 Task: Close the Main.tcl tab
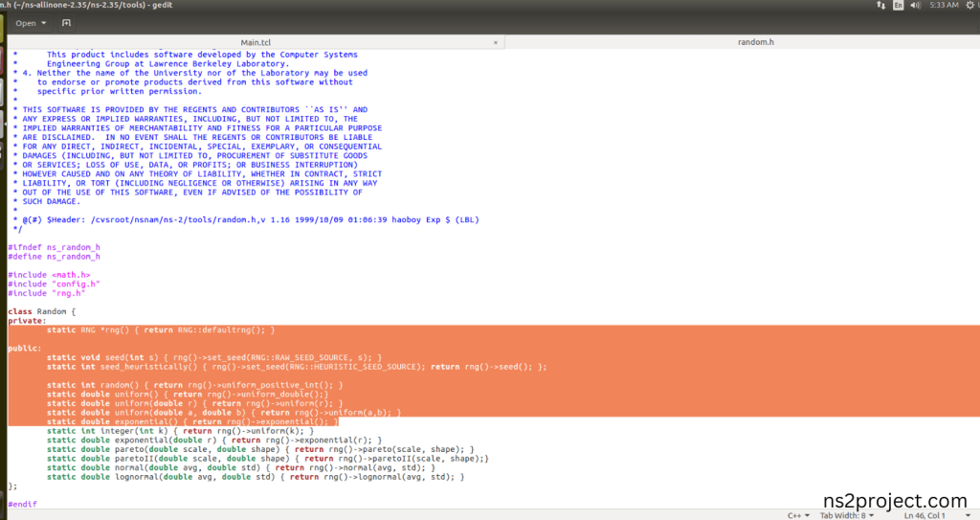pos(496,42)
